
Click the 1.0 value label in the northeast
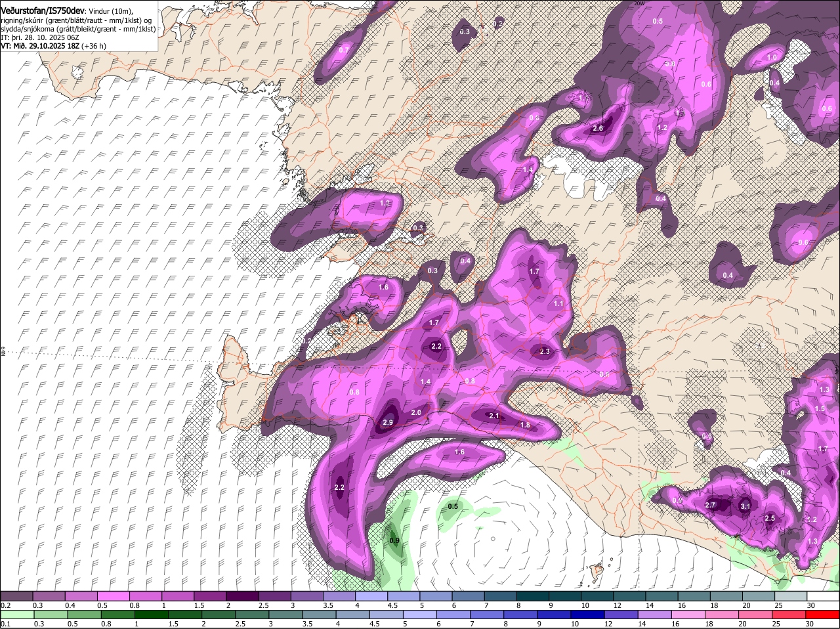[772, 57]
